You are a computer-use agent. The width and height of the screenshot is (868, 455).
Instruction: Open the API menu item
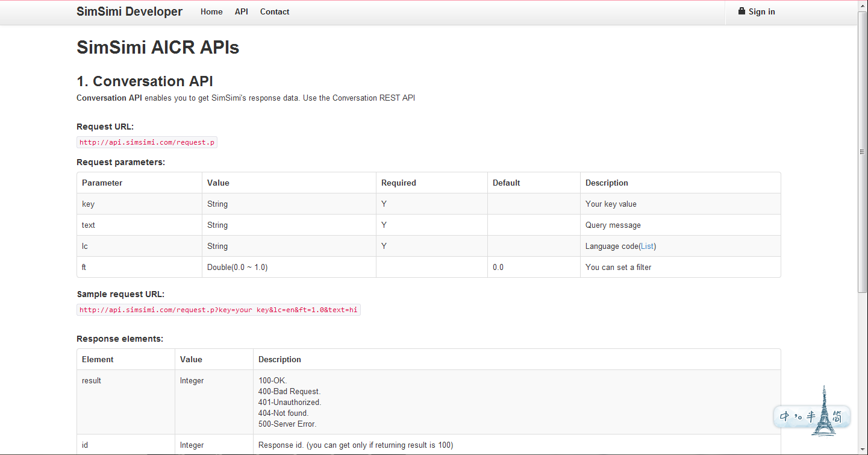242,12
